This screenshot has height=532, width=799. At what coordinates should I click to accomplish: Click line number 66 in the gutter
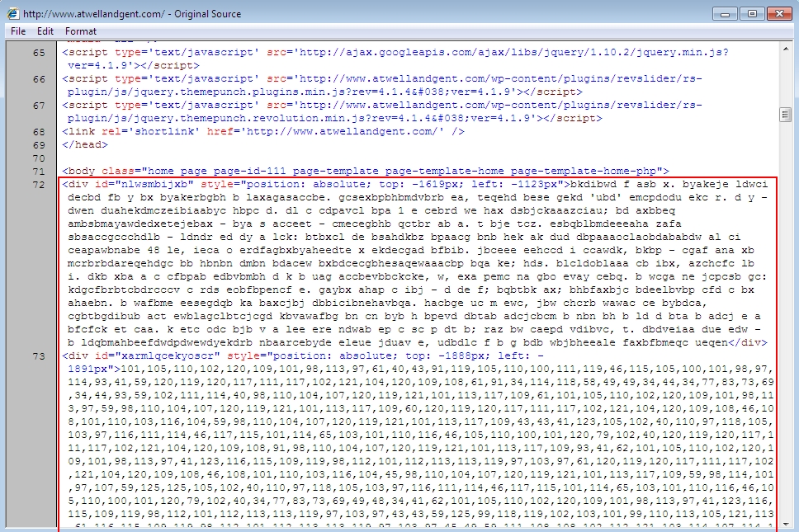[39, 79]
